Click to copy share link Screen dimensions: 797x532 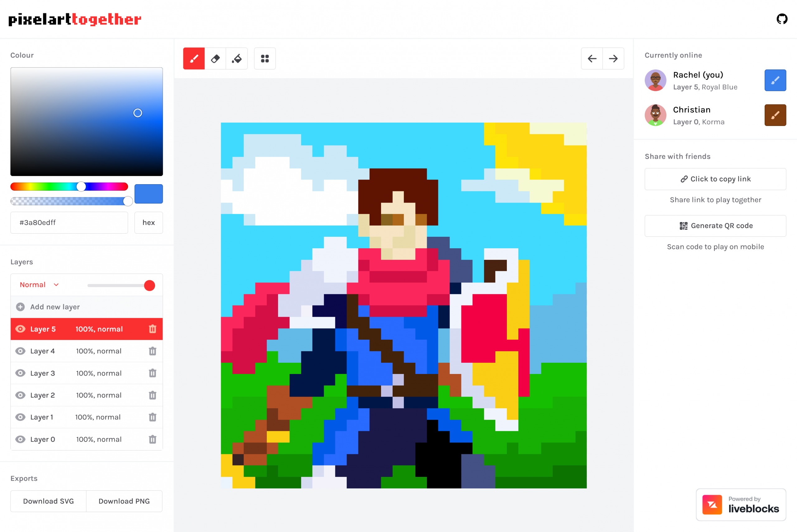tap(715, 179)
